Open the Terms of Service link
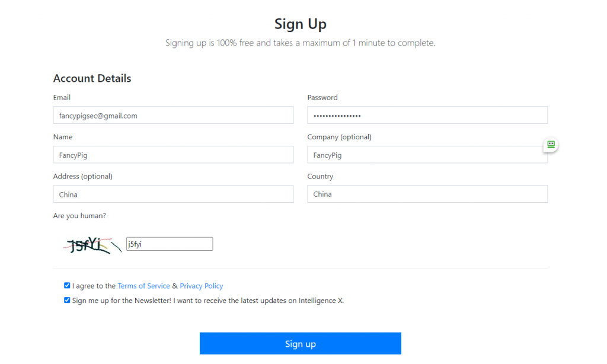This screenshot has width=607, height=364. [143, 286]
